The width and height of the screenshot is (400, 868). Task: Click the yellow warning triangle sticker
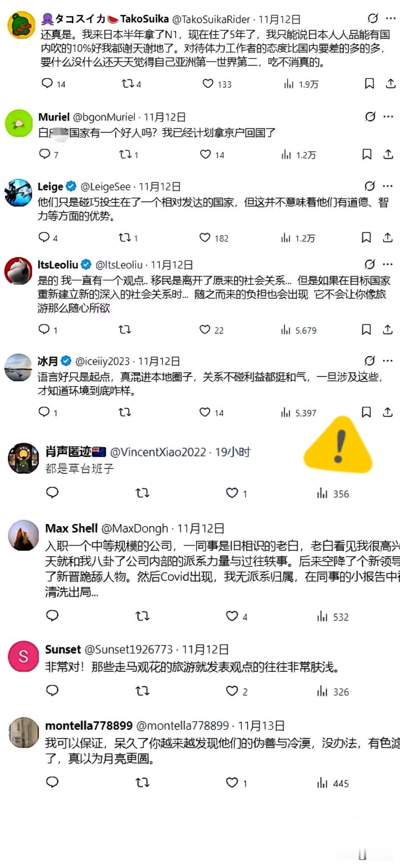[338, 445]
